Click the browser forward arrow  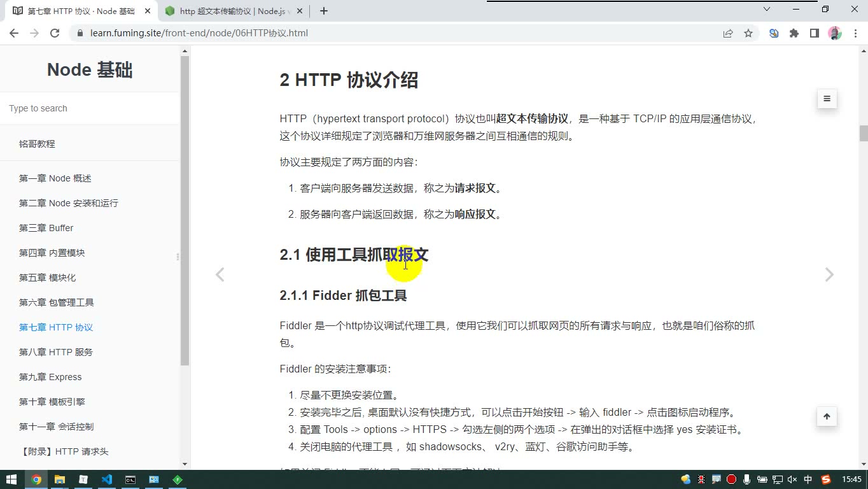click(x=34, y=33)
